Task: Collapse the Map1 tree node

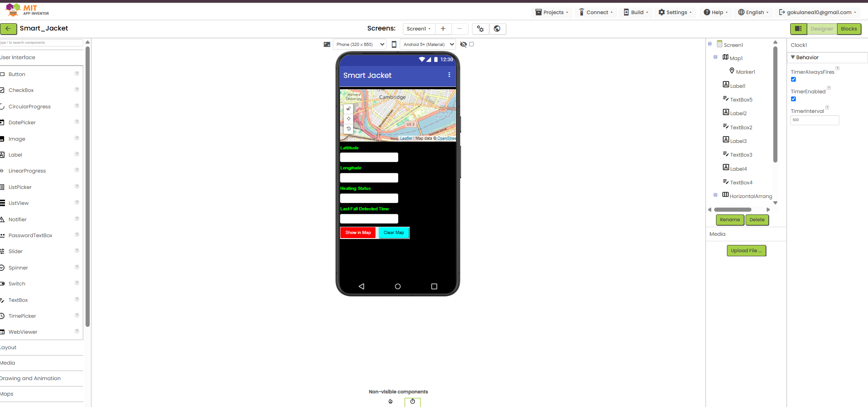Action: coord(716,57)
